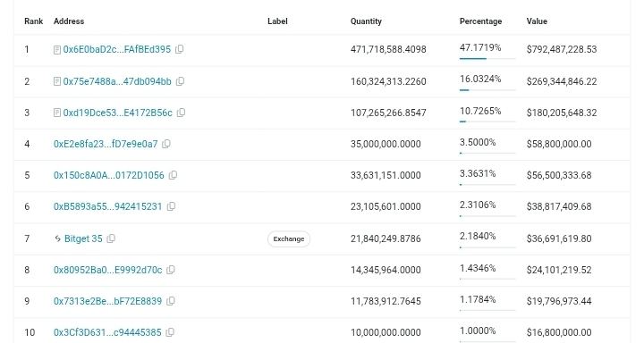The height and width of the screenshot is (343, 644).
Task: Copy address 0x150c8A0A...0172D1056
Action: click(x=173, y=175)
